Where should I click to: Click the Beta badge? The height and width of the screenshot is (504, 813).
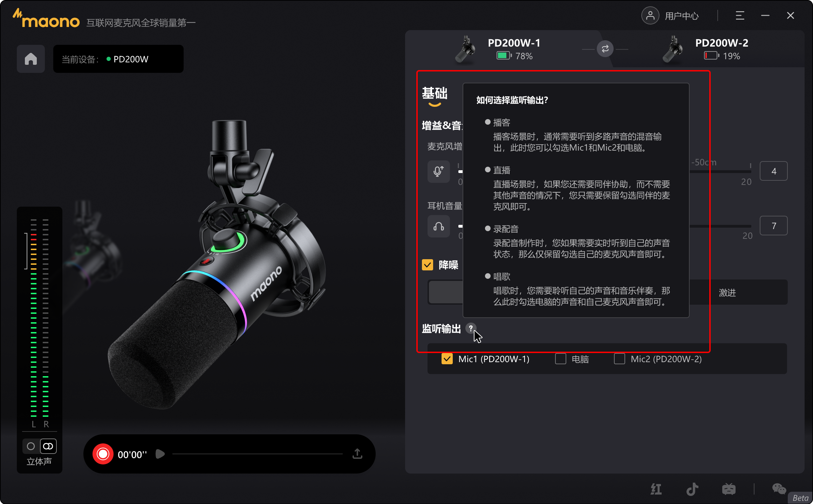click(800, 498)
